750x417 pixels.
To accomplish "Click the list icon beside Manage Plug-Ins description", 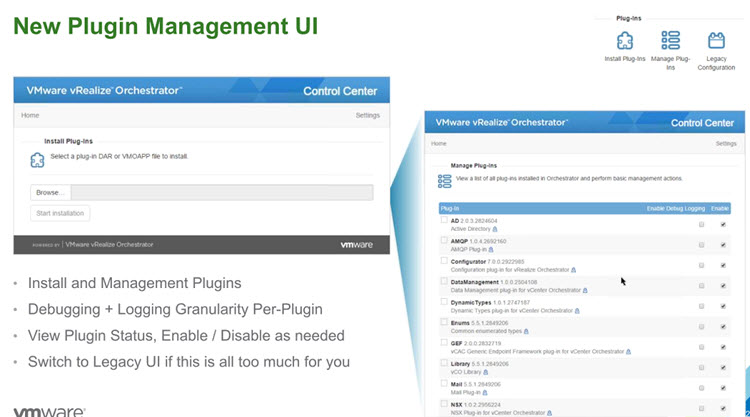I will pyautogui.click(x=444, y=181).
